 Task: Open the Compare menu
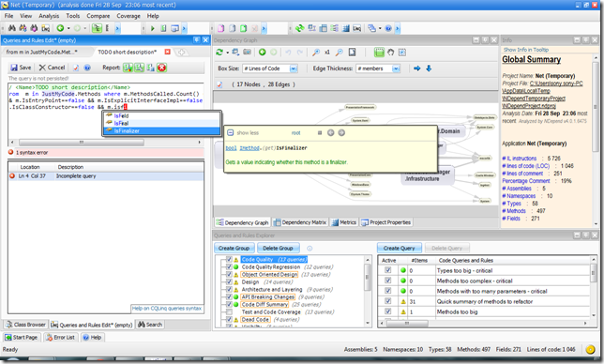coord(98,16)
